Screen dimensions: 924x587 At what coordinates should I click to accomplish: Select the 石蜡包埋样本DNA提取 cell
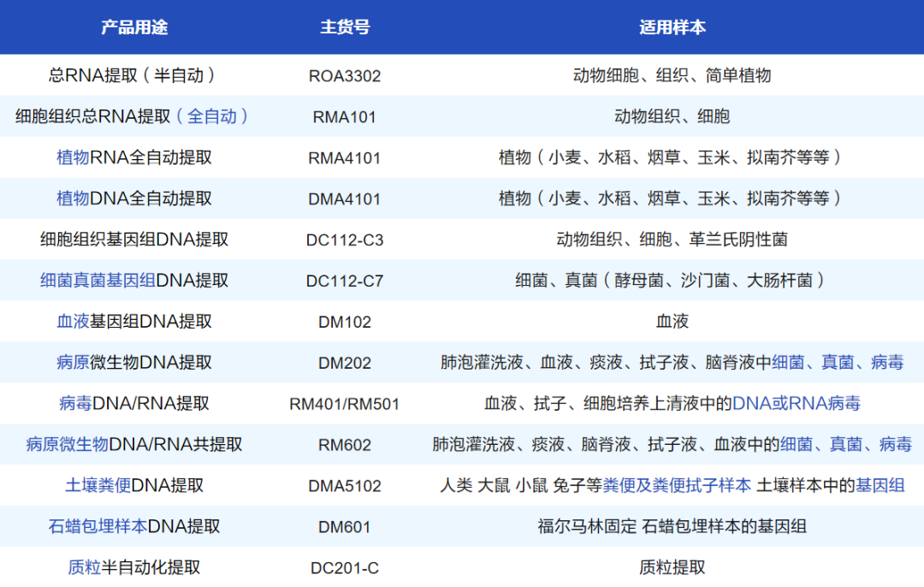134,525
